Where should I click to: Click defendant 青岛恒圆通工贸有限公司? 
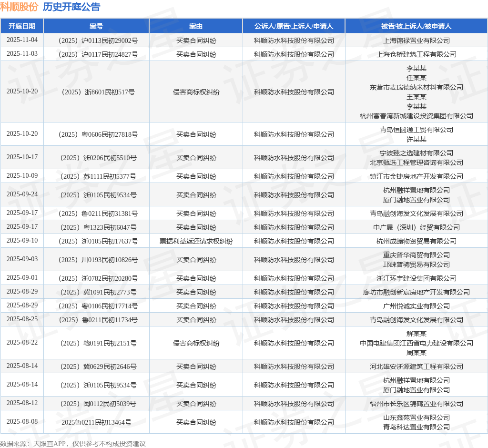click(417, 130)
